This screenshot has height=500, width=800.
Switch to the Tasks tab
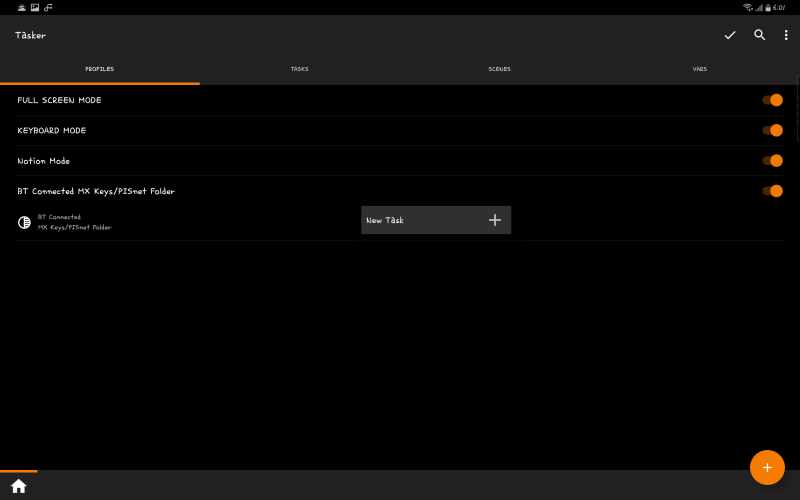click(299, 69)
